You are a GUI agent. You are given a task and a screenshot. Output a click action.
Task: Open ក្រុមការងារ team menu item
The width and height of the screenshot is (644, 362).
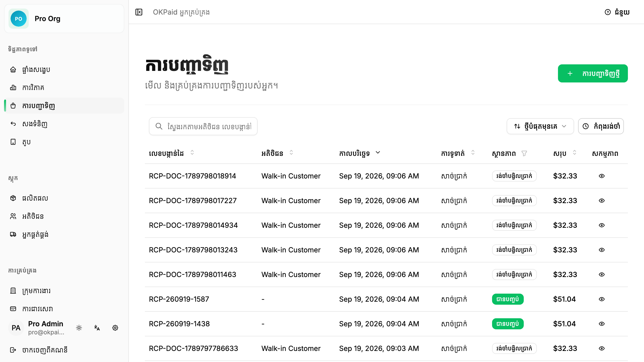(64, 291)
